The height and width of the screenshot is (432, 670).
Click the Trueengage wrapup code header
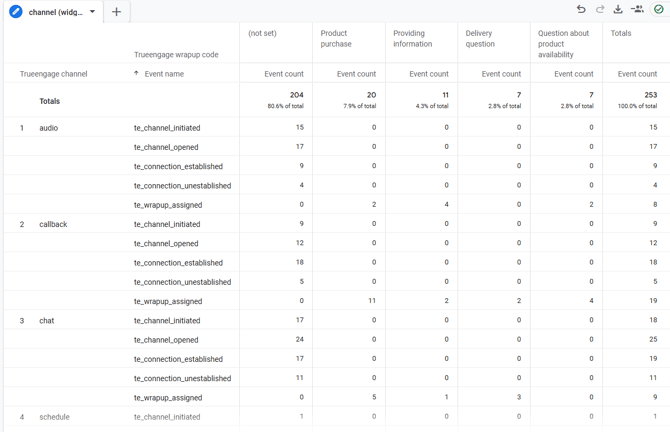(x=176, y=55)
